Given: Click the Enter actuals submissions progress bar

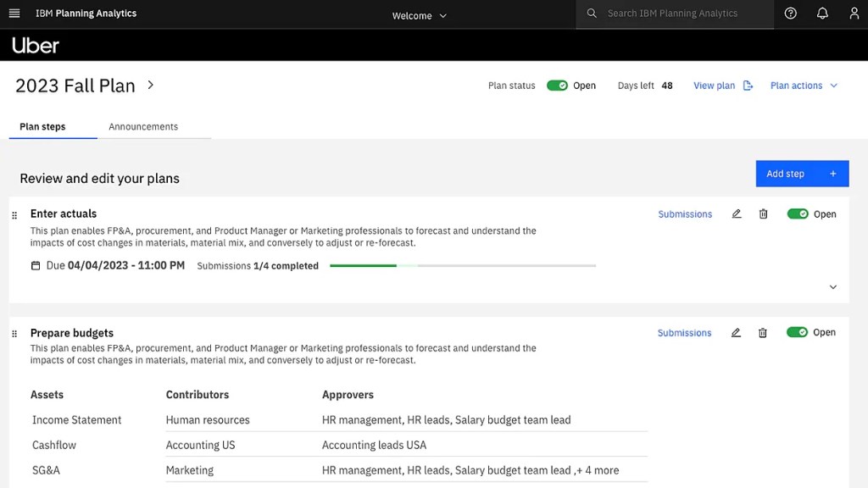Looking at the screenshot, I should (462, 266).
